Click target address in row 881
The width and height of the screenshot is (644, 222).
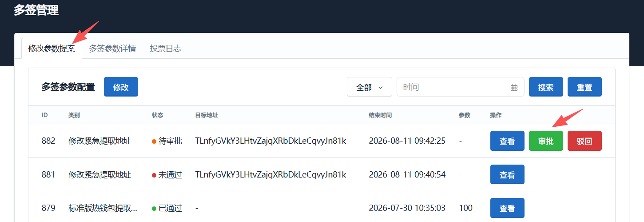(270, 174)
